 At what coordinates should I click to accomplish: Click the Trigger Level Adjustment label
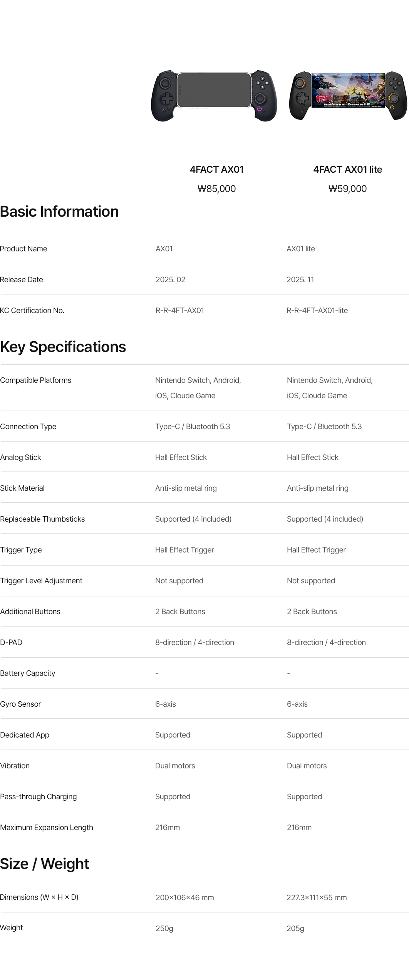(41, 581)
